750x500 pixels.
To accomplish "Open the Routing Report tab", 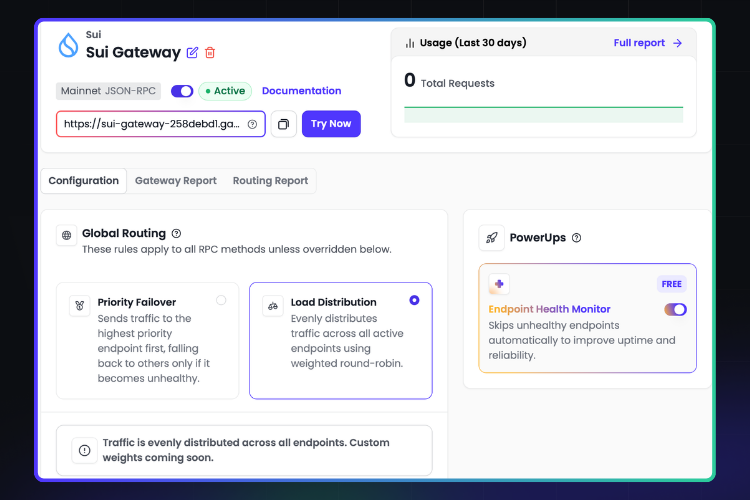I will coord(270,181).
